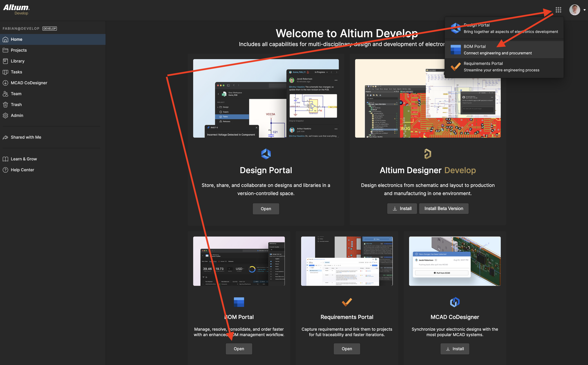
Task: Click the Welcome to Altium Develop heading
Action: (347, 33)
